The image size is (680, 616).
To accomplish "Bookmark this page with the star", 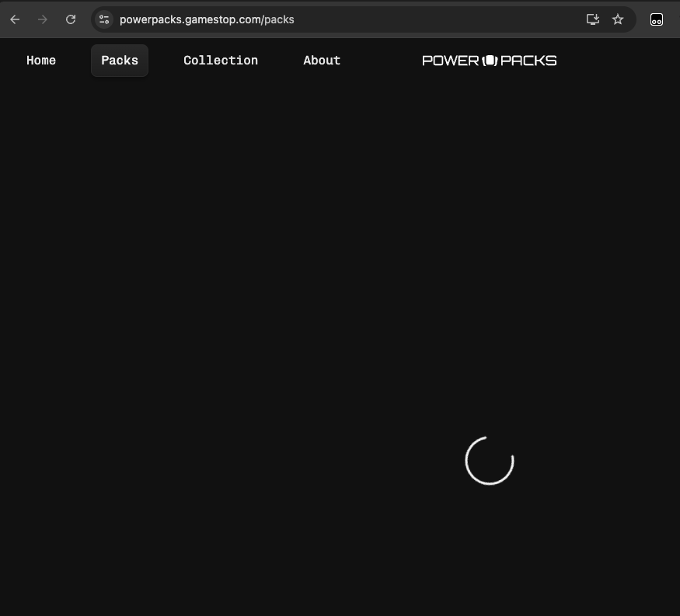I will 618,19.
